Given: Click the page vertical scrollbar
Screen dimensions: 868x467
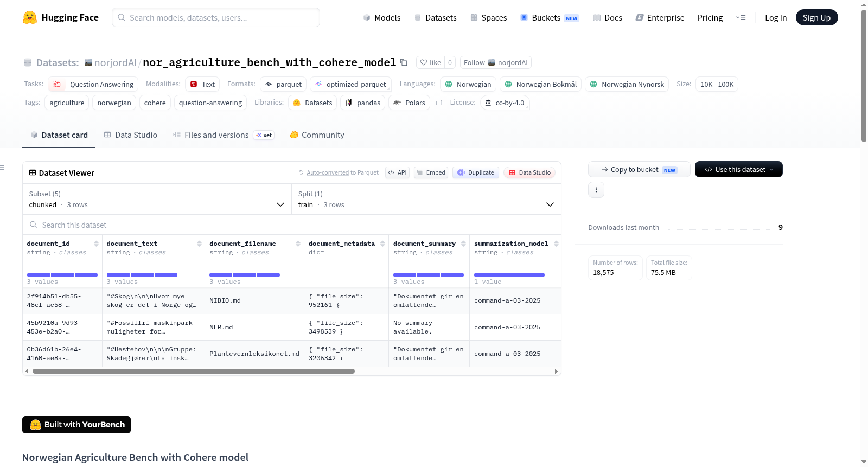Looking at the screenshot, I should pos(864,76).
